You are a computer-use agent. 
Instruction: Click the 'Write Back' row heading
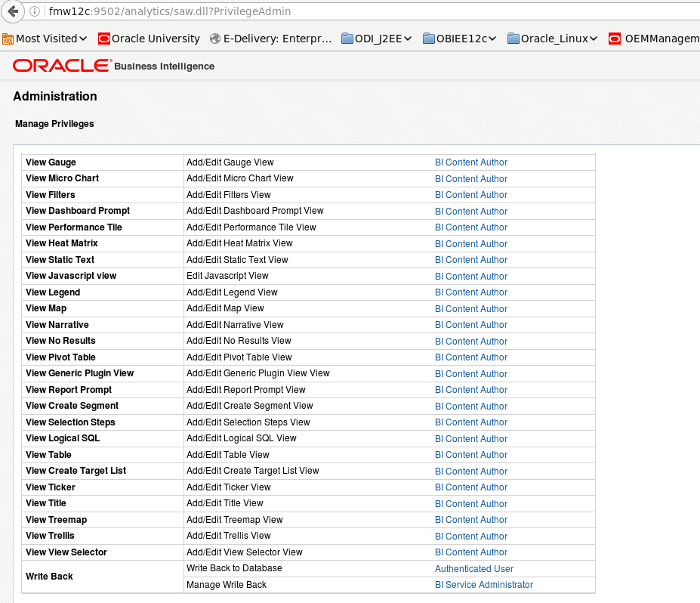click(49, 577)
